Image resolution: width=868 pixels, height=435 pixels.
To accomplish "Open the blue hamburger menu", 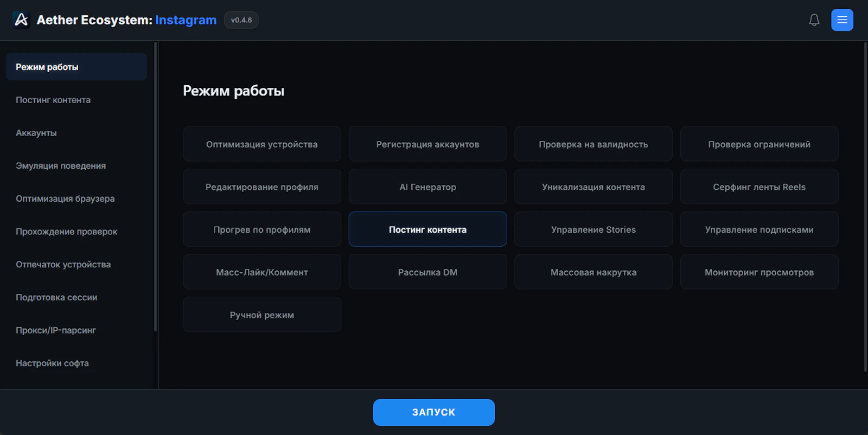I will 842,20.
